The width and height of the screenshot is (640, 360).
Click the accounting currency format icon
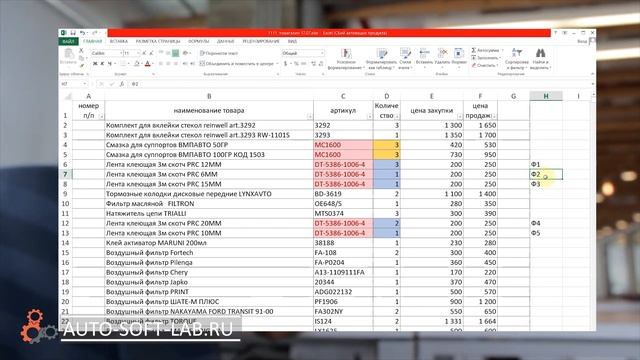286,64
